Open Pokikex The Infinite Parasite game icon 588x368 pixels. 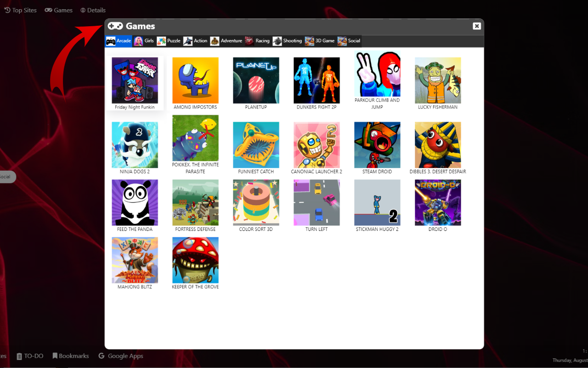click(x=195, y=138)
